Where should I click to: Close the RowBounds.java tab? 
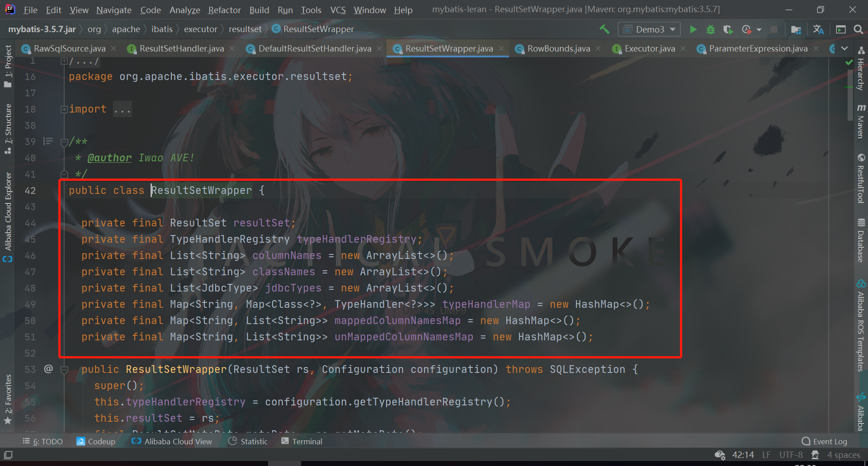(598, 48)
